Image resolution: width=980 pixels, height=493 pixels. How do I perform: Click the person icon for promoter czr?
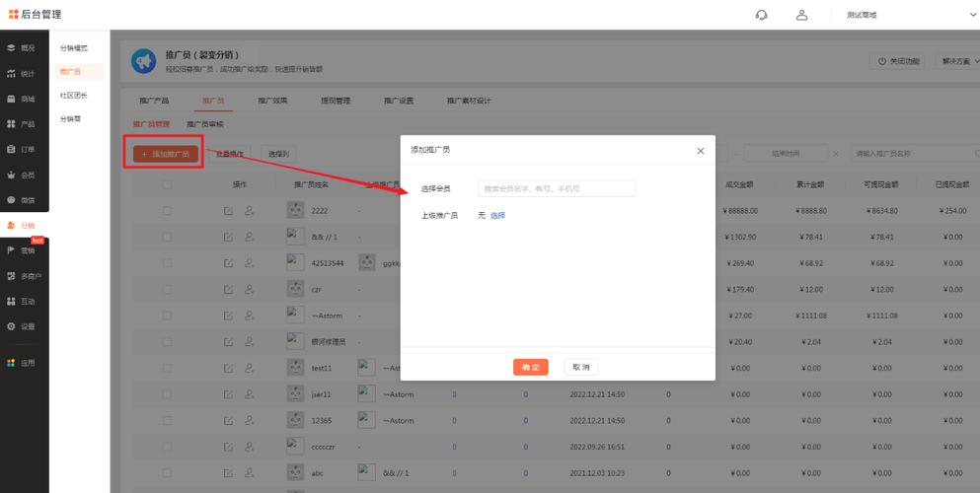[x=249, y=290]
